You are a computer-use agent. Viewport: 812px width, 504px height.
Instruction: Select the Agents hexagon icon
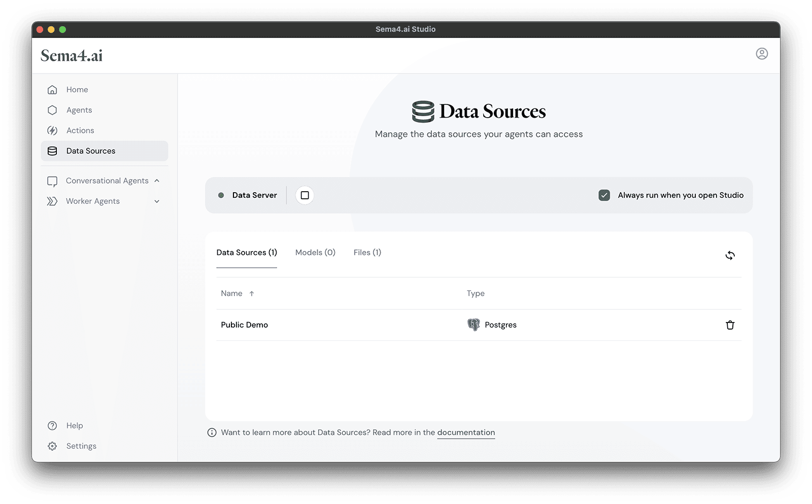coord(52,110)
